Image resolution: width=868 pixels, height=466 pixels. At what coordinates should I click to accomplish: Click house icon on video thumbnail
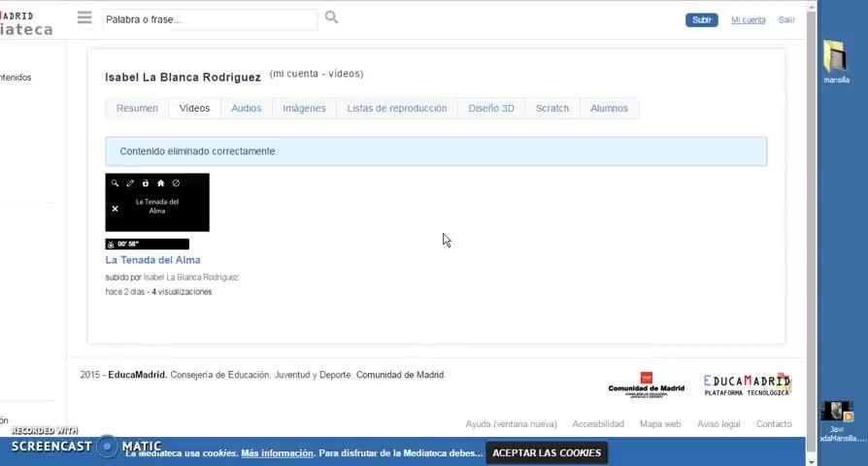coord(160,183)
